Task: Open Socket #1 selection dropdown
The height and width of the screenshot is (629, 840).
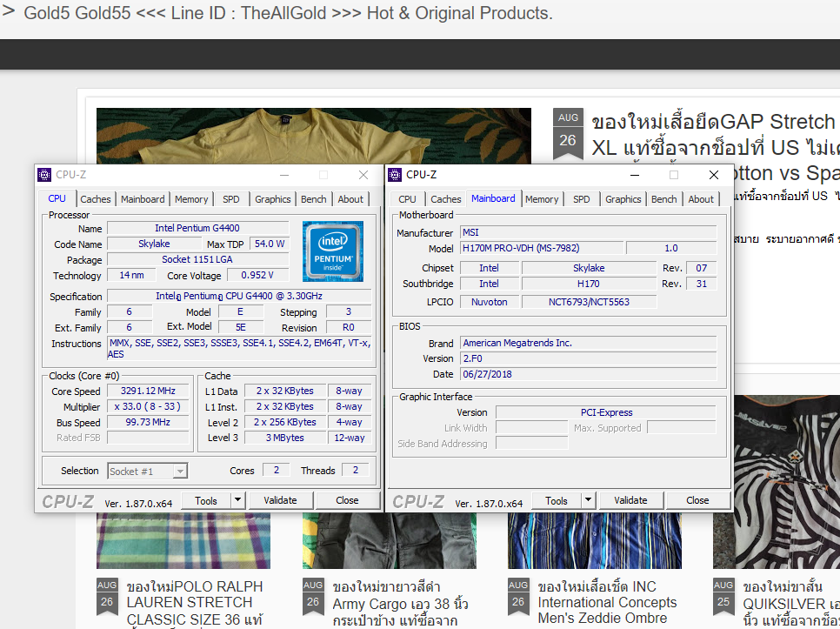Action: (x=147, y=471)
